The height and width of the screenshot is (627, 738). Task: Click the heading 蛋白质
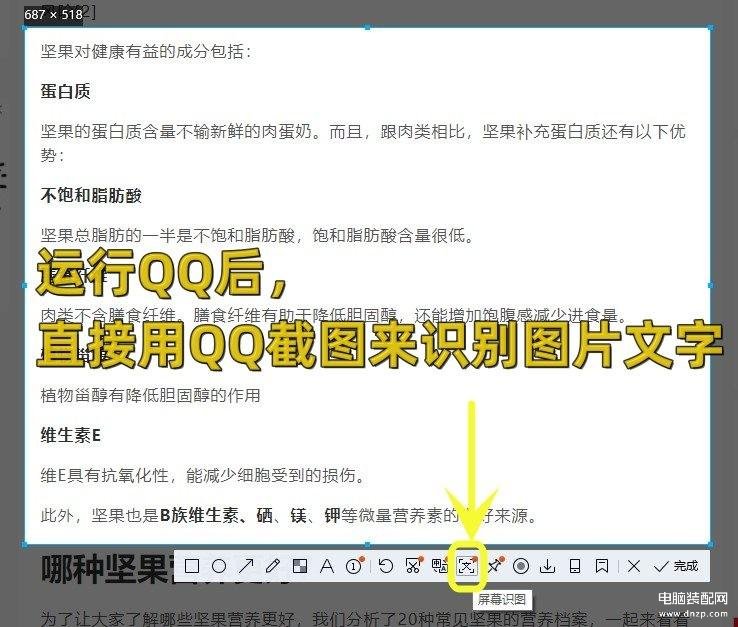tap(65, 91)
